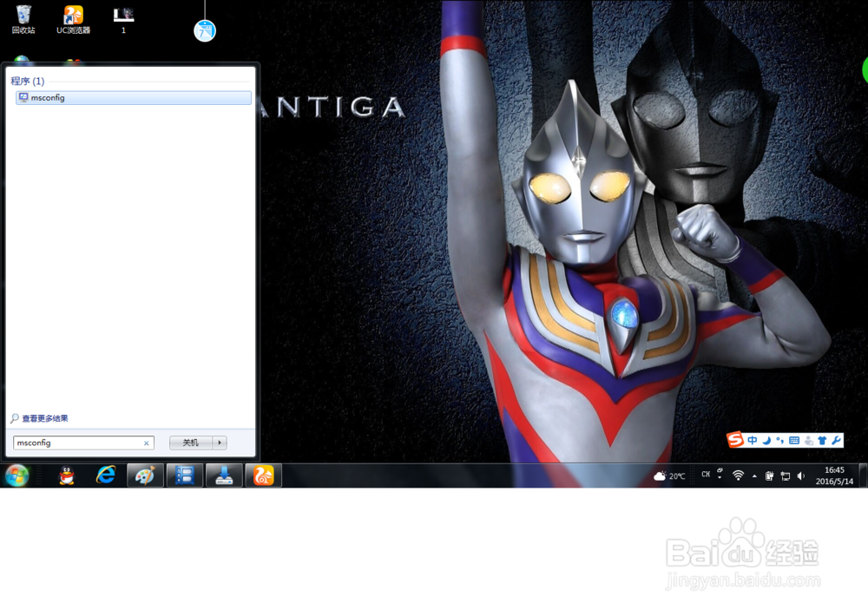Click the Sogou S logo on IME bar
Image resolution: width=868 pixels, height=610 pixels.
pos(735,440)
